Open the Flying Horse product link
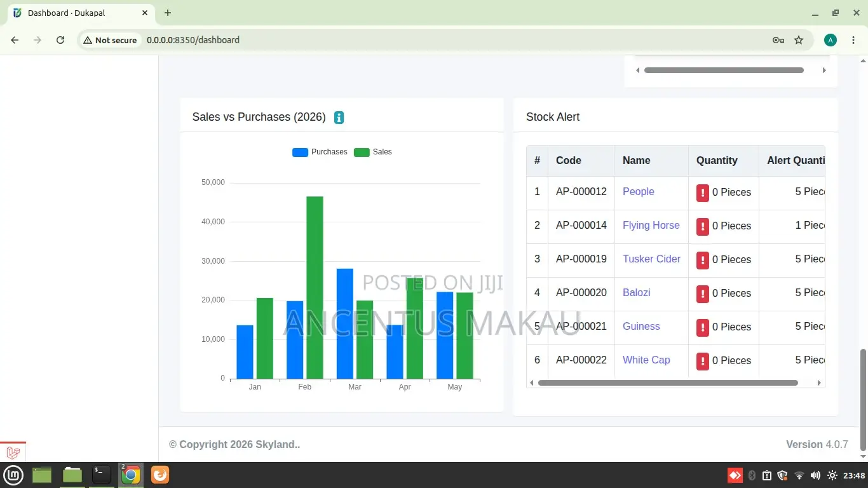 651,226
